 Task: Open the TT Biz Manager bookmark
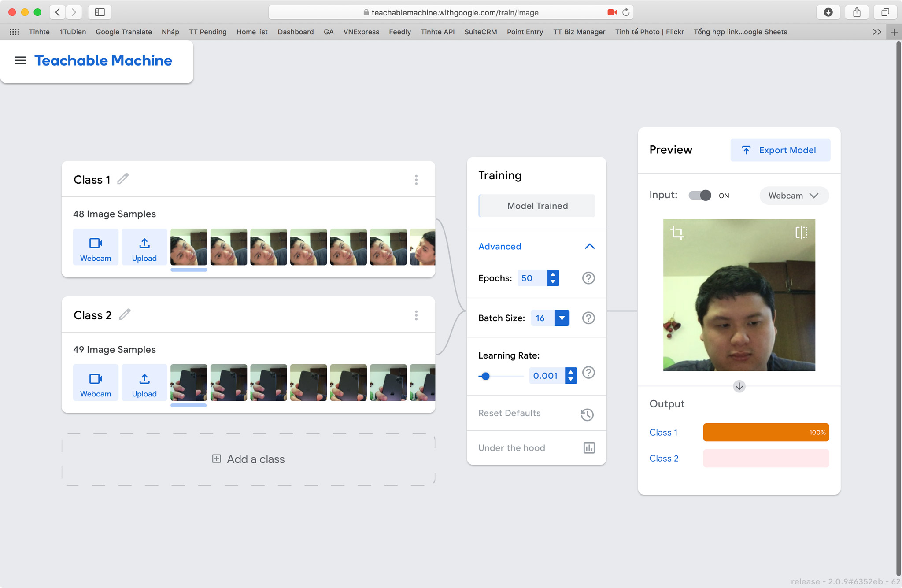coord(579,32)
